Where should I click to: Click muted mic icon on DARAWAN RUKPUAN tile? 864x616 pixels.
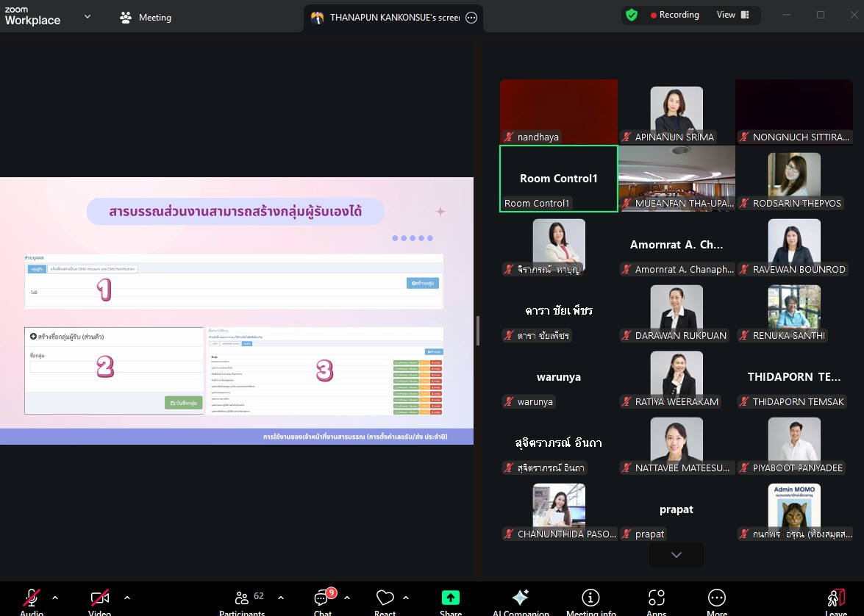[626, 335]
